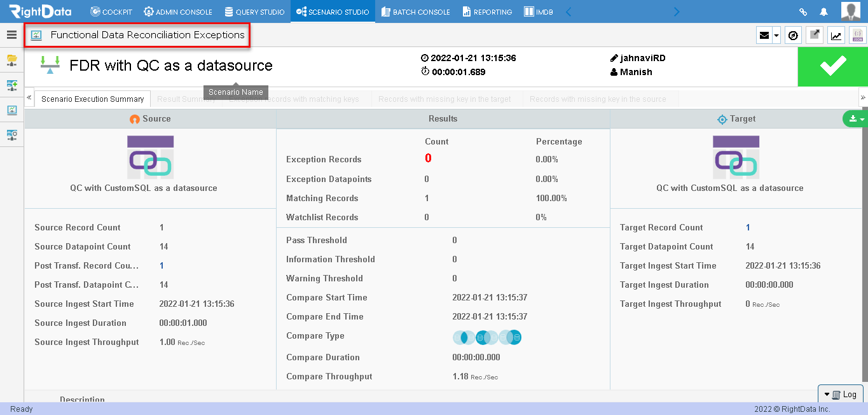
Task: Open the hamburger menu in the sidebar
Action: pos(11,35)
